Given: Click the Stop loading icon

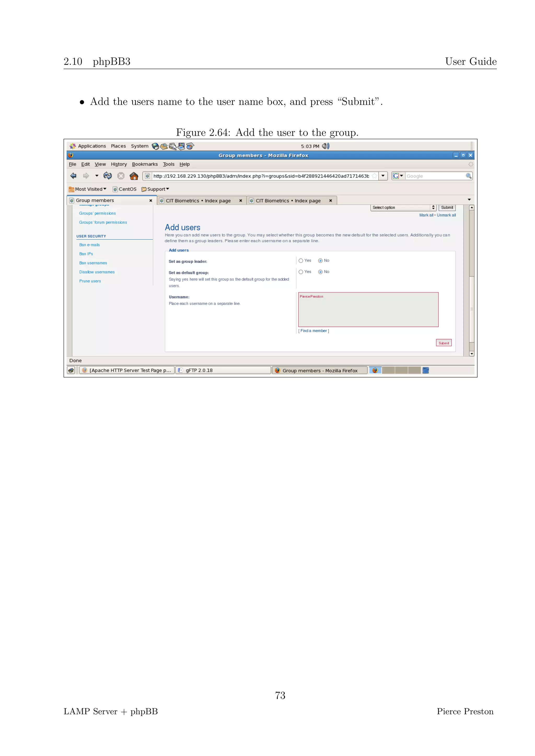Looking at the screenshot, I should click(121, 176).
